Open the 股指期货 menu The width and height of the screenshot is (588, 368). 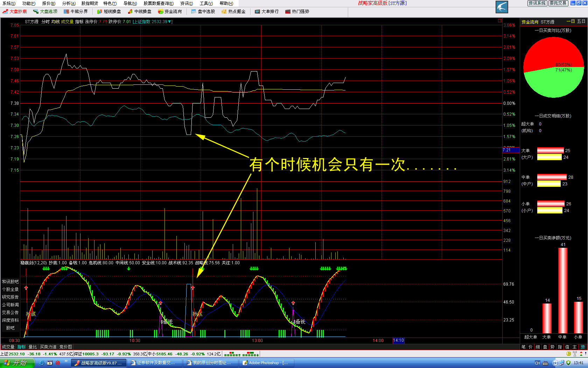coord(90,4)
